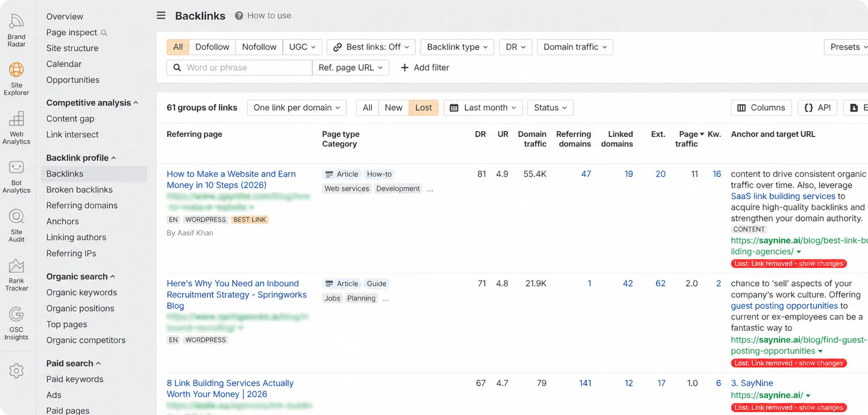The image size is (868, 415).
Task: Open Site structure in sidebar
Action: point(72,48)
